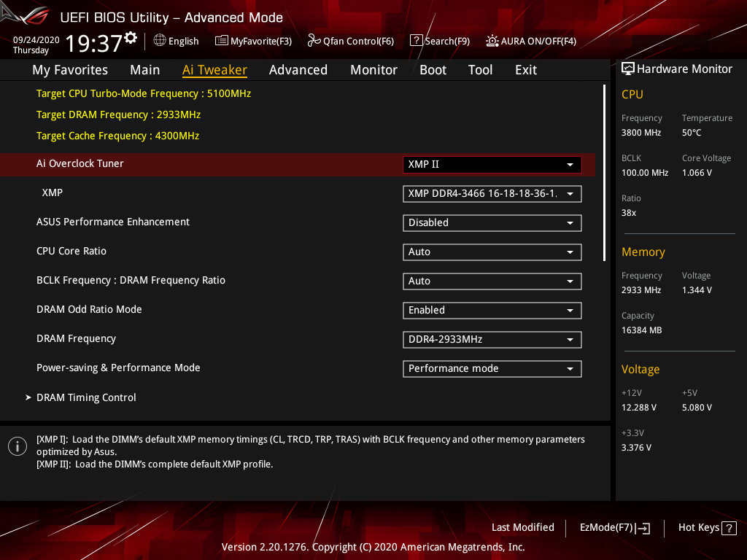This screenshot has height=560, width=747.
Task: Click the globe language icon
Action: click(x=160, y=41)
